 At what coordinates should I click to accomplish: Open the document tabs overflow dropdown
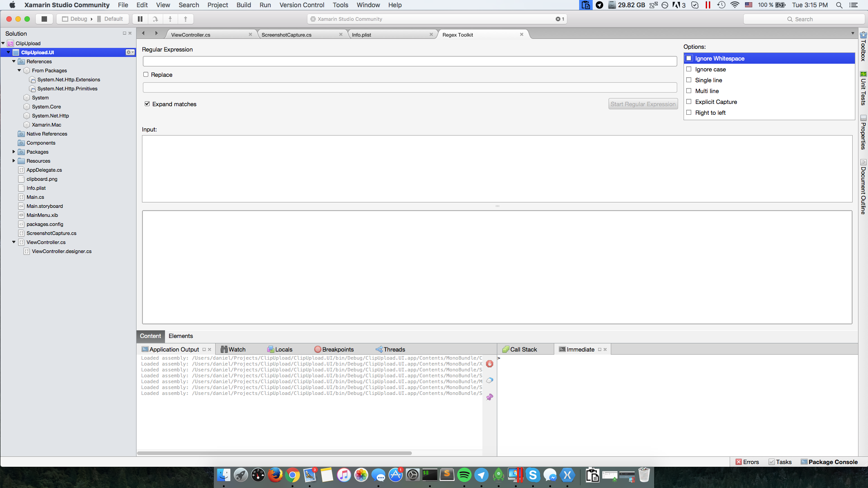pos(853,33)
